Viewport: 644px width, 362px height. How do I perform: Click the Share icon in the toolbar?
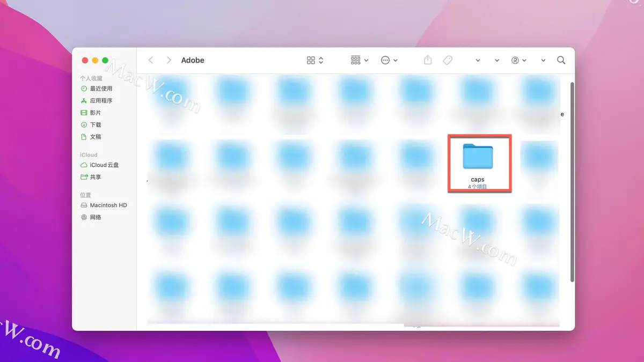pyautogui.click(x=427, y=60)
